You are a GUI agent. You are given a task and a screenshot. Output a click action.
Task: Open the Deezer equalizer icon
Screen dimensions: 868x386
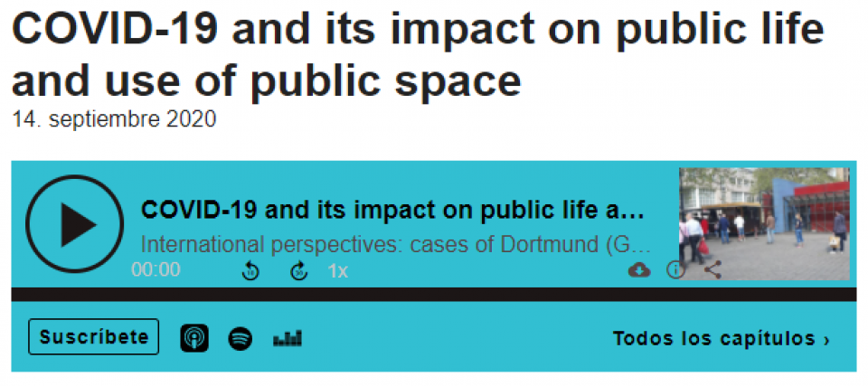[288, 338]
